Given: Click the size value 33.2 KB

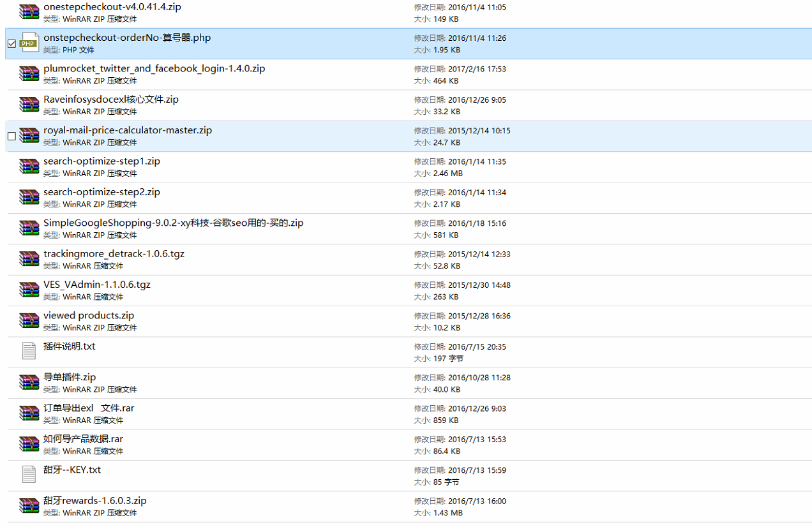Looking at the screenshot, I should tap(447, 112).
